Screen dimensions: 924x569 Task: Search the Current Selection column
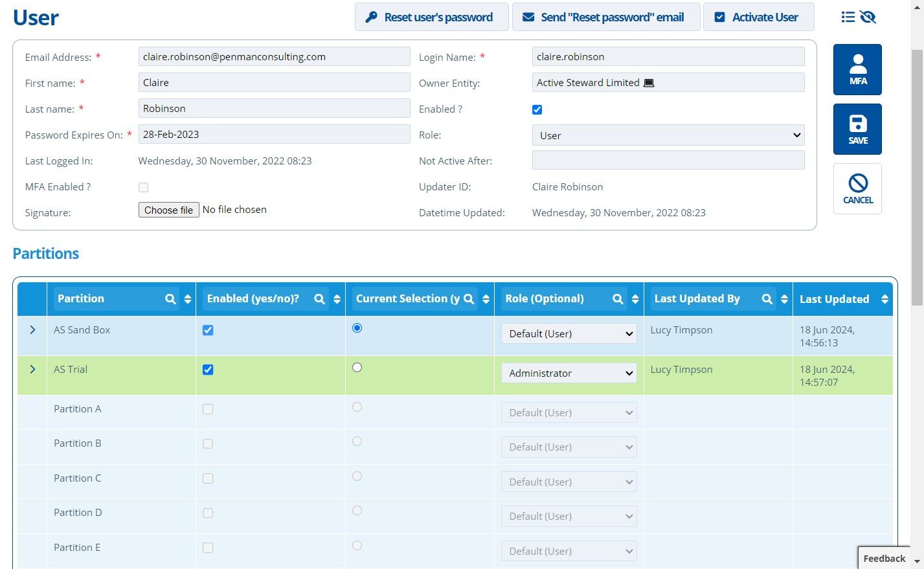coord(469,299)
